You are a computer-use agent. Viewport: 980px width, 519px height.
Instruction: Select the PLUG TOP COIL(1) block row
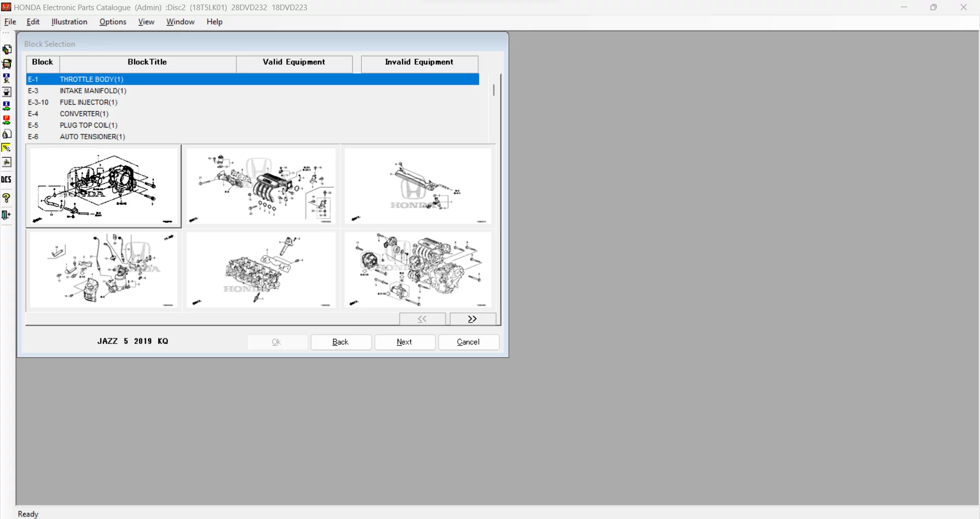point(89,125)
